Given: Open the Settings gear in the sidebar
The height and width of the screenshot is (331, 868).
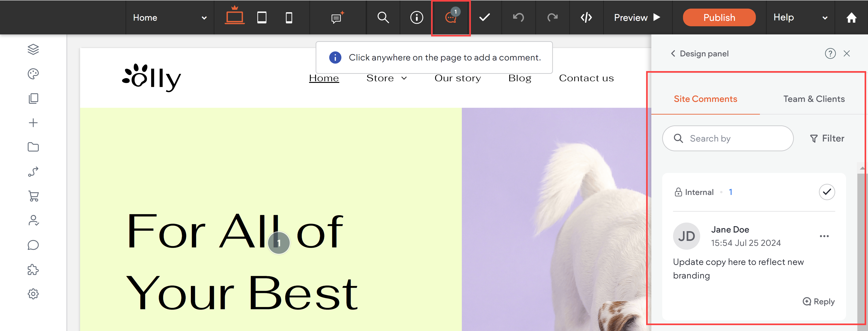Looking at the screenshot, I should coord(33,294).
